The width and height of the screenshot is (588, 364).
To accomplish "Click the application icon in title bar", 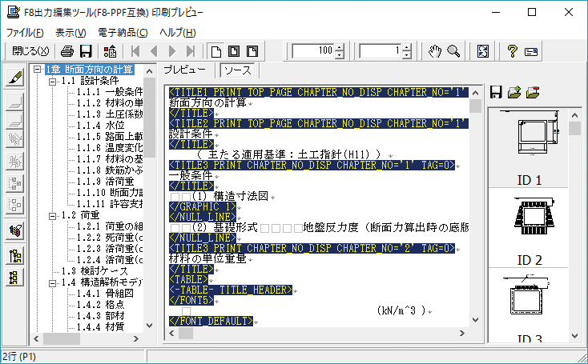I will click(x=14, y=12).
